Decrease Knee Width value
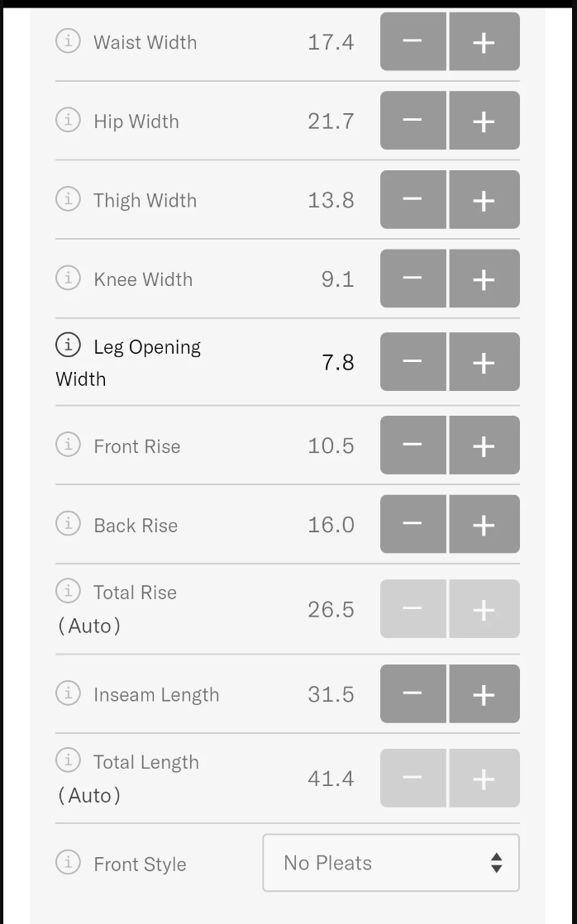This screenshot has width=577, height=924. coord(412,279)
